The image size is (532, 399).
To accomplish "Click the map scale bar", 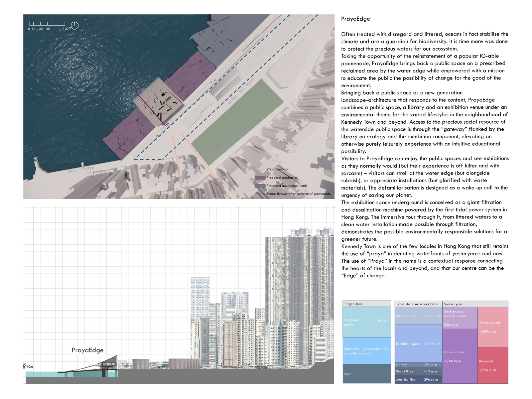I will tap(47, 24).
